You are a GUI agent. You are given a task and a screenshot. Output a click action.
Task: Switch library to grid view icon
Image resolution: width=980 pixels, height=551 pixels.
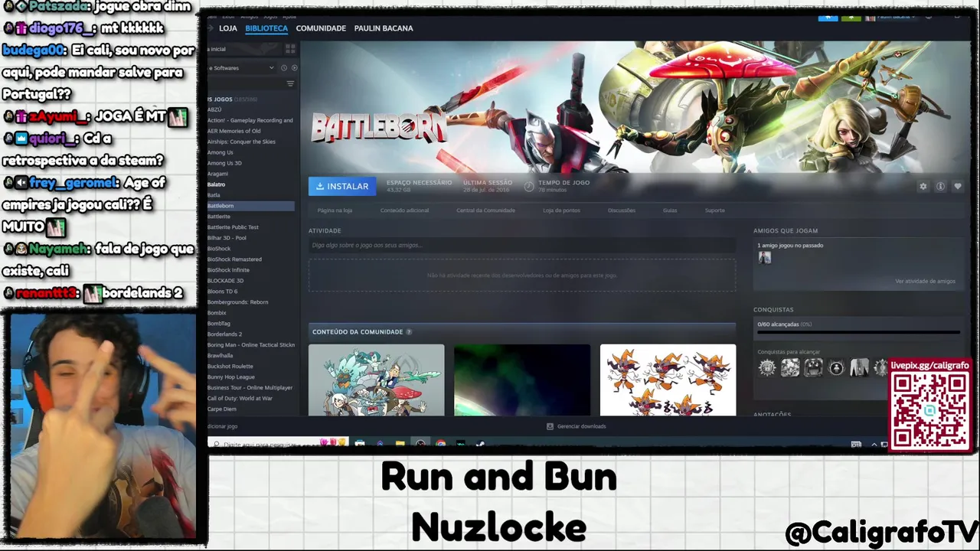(290, 49)
